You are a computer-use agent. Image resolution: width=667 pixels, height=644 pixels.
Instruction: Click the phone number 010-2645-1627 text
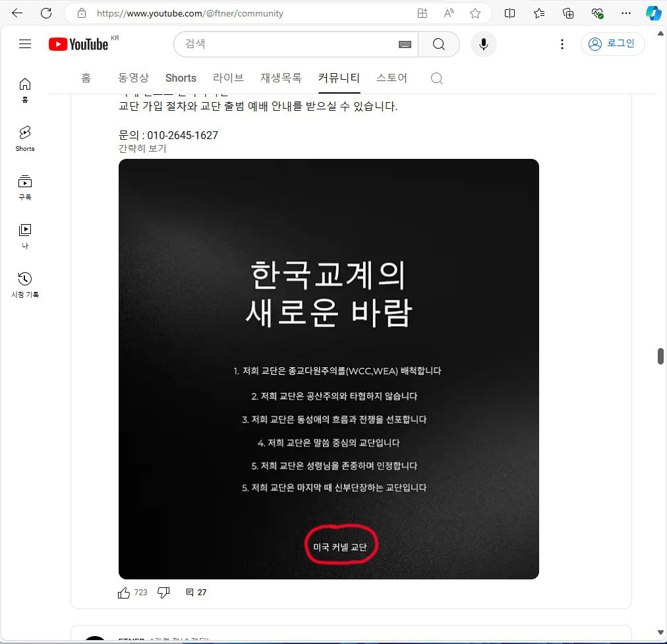point(183,135)
